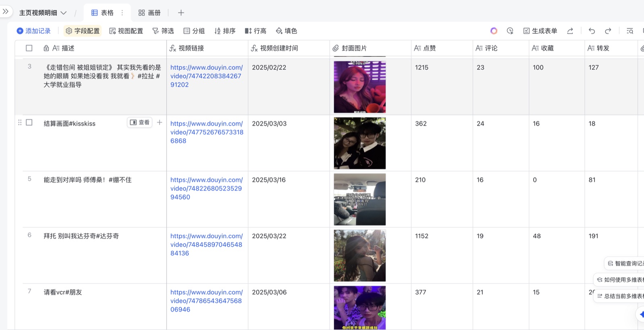The height and width of the screenshot is (330, 644).
Task: Open the douyin link ending 91202
Action: click(x=206, y=76)
